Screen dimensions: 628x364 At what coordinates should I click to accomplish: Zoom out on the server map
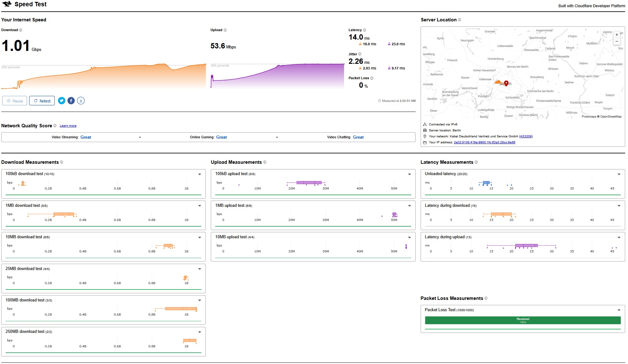[617, 41]
